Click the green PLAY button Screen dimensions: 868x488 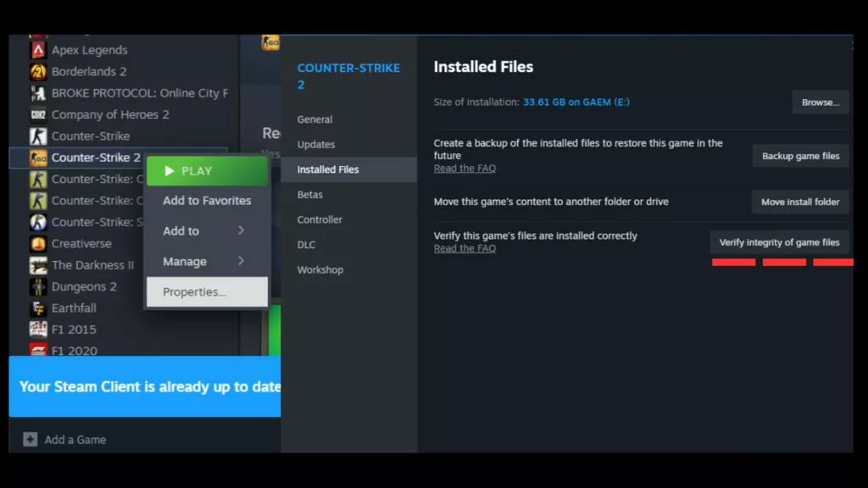(x=207, y=171)
